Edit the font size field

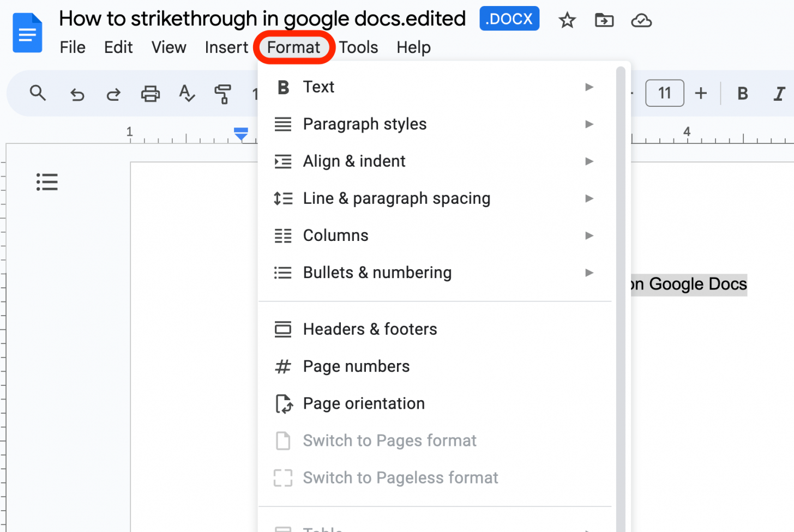(x=664, y=93)
